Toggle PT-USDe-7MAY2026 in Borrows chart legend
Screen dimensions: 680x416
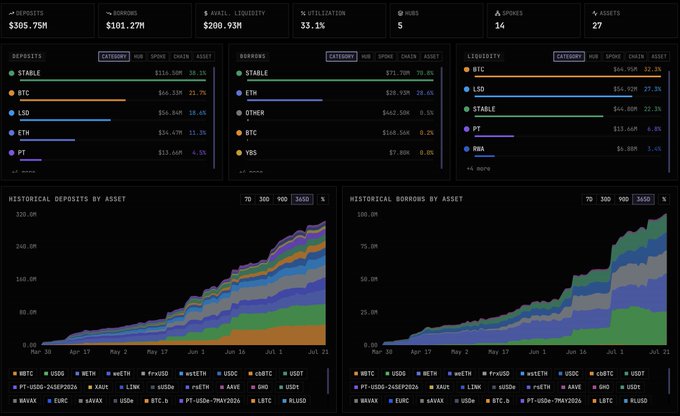coord(551,401)
